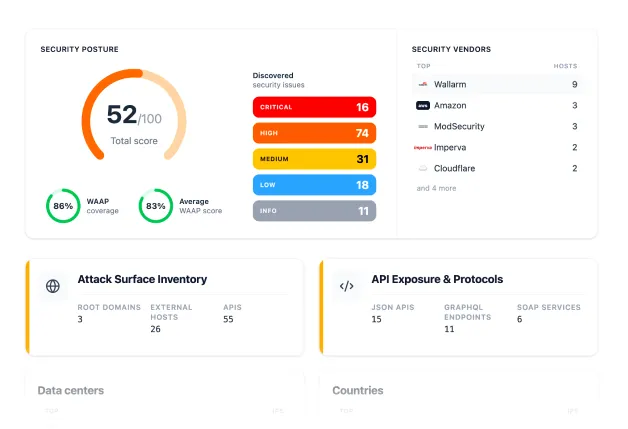Click the Wallarm hosts count 9
628x429 pixels.
pos(575,85)
